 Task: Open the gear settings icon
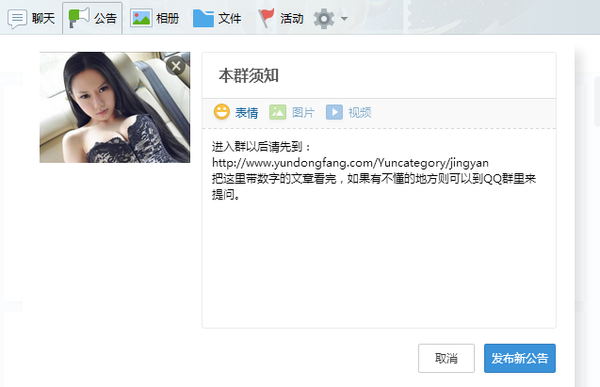324,18
